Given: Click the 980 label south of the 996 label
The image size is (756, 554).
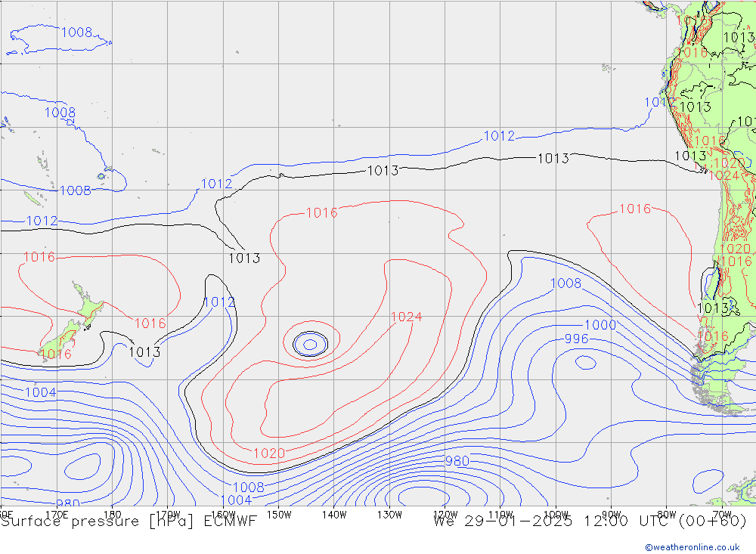Looking at the screenshot, I should point(457,461).
